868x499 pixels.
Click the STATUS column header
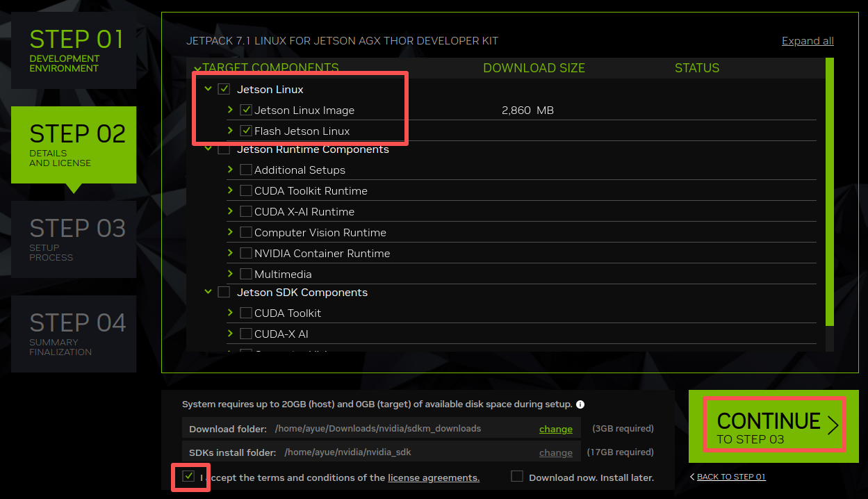697,68
